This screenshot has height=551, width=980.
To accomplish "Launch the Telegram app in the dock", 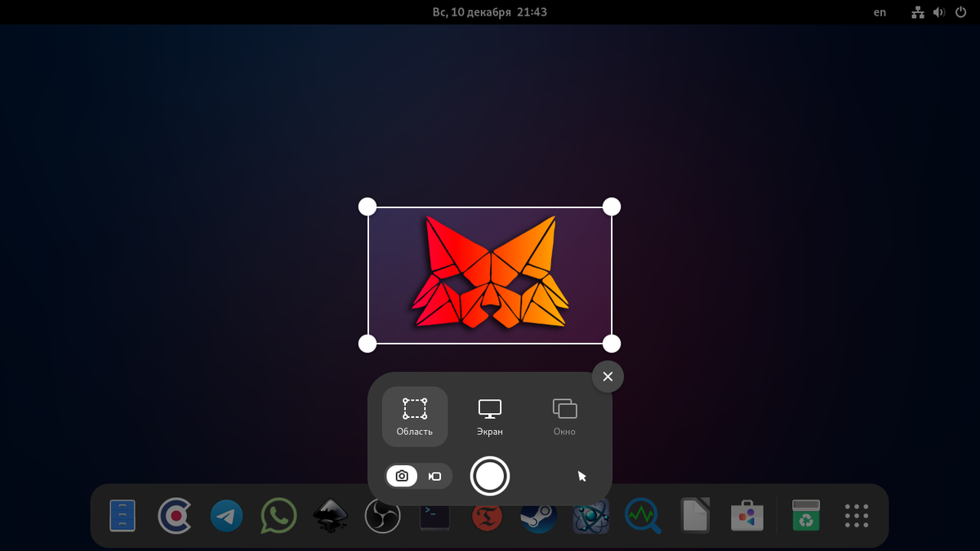I will point(226,516).
